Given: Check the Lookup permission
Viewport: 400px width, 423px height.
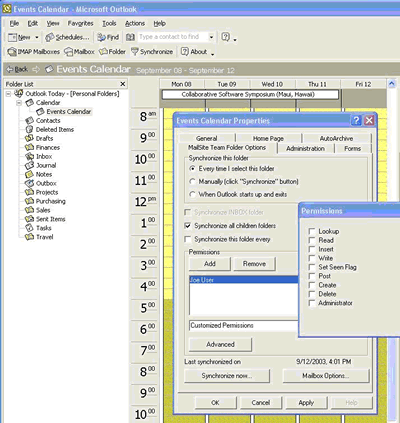Looking at the screenshot, I should click(x=312, y=231).
